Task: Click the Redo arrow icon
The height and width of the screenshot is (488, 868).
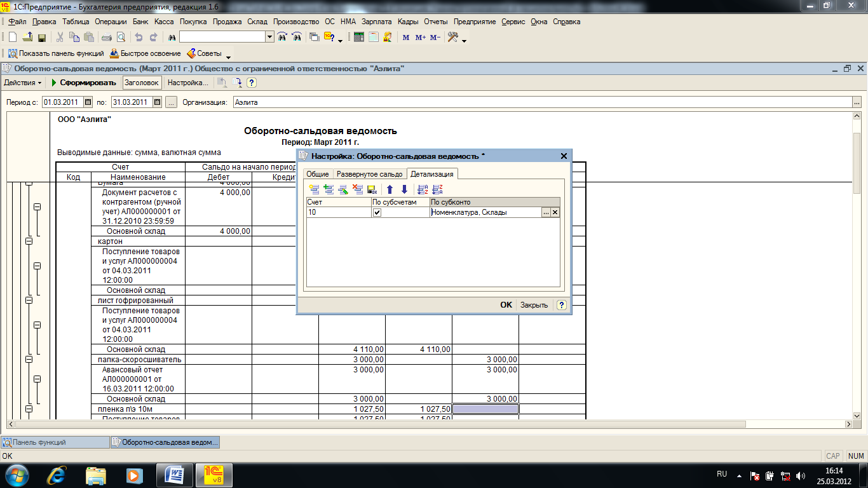Action: tap(154, 37)
